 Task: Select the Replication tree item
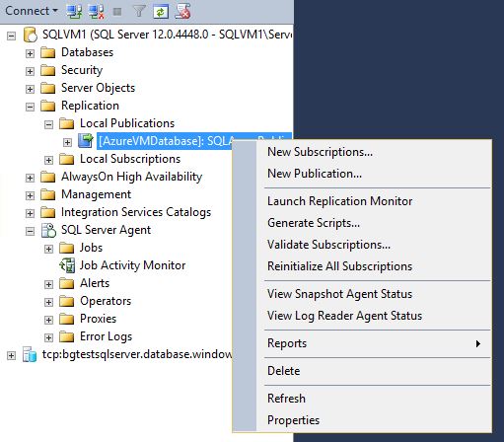coord(90,106)
